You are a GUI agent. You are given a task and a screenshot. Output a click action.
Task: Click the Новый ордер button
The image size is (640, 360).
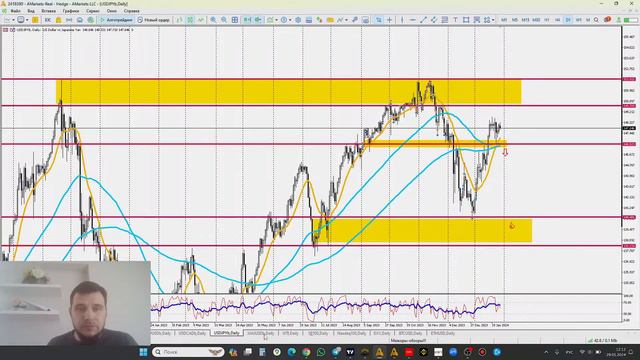(153, 20)
